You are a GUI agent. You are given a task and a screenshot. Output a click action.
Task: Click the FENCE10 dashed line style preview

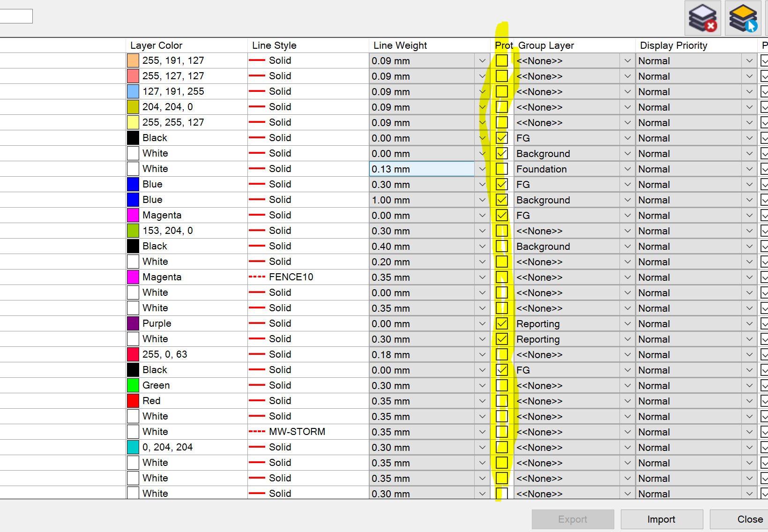coord(257,277)
